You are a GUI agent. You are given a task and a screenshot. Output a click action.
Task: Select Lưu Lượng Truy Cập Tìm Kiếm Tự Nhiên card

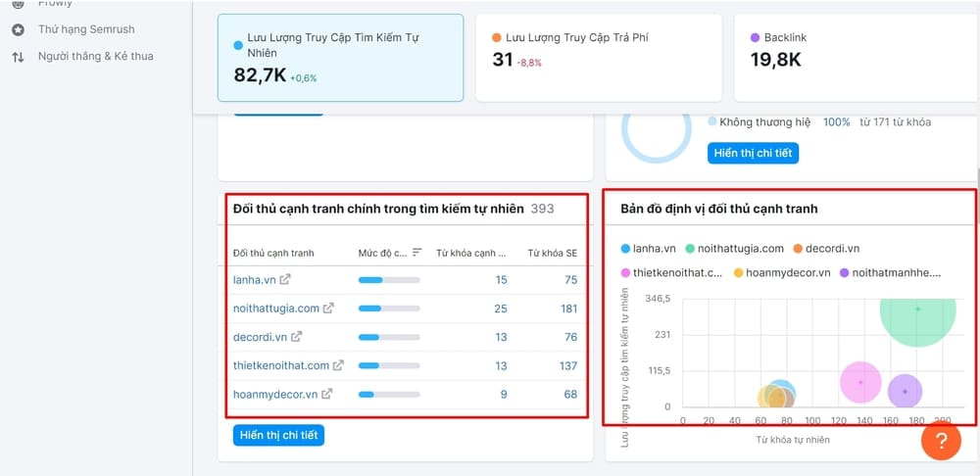coord(341,58)
